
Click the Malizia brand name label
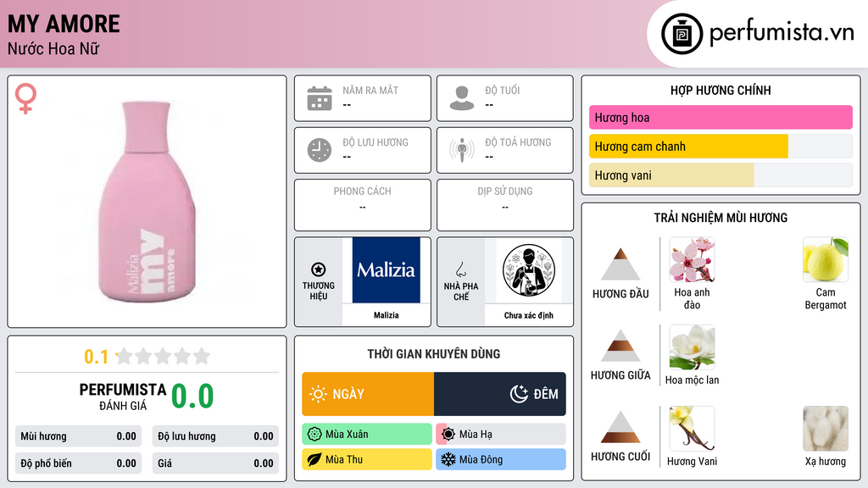coord(386,315)
